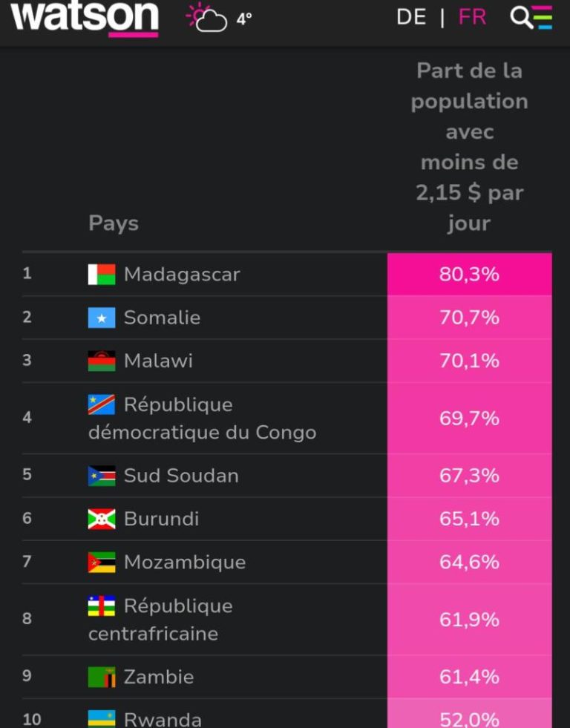Screen dimensions: 570x728
Task: Click the Mozambique flag icon
Action: (x=102, y=562)
